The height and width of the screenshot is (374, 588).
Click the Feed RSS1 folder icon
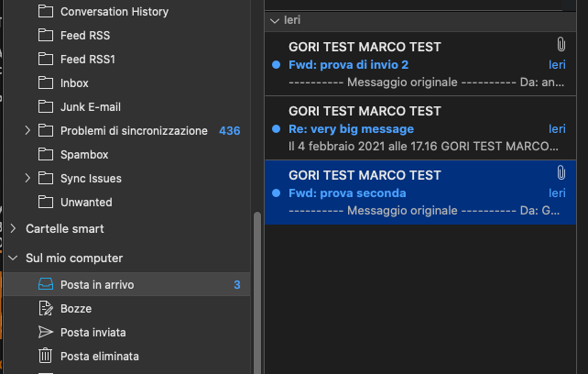(x=46, y=60)
